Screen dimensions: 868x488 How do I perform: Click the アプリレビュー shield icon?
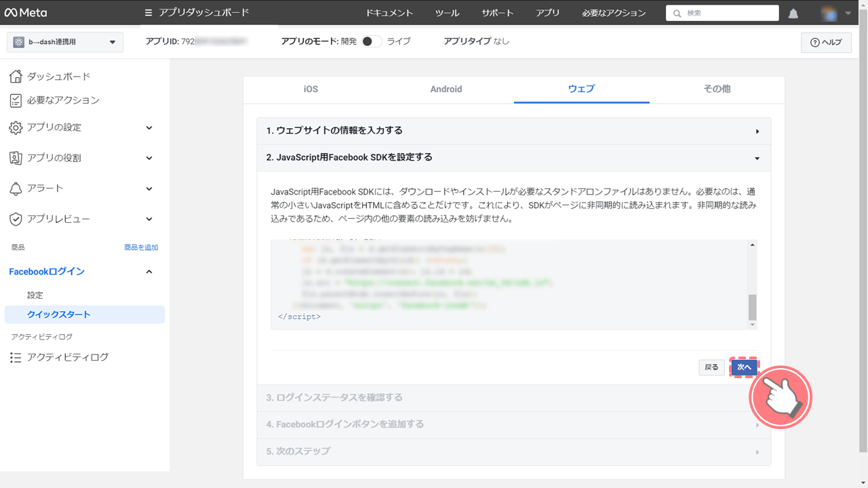16,219
